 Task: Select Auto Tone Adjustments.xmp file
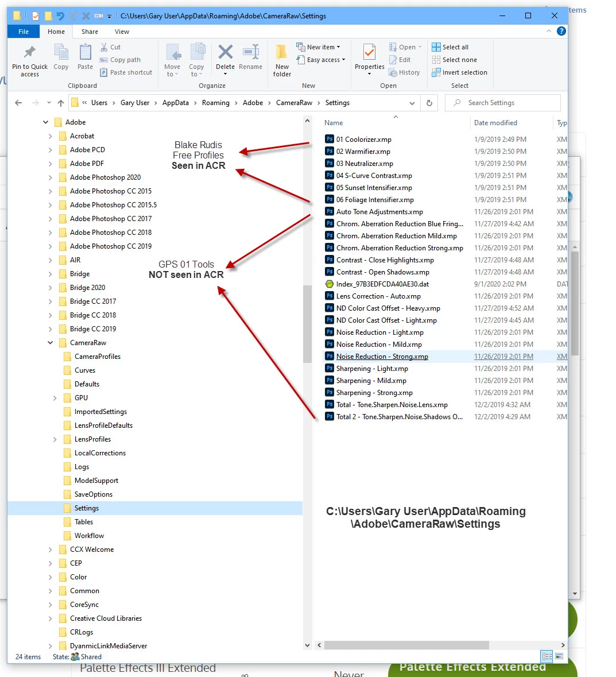tap(379, 212)
